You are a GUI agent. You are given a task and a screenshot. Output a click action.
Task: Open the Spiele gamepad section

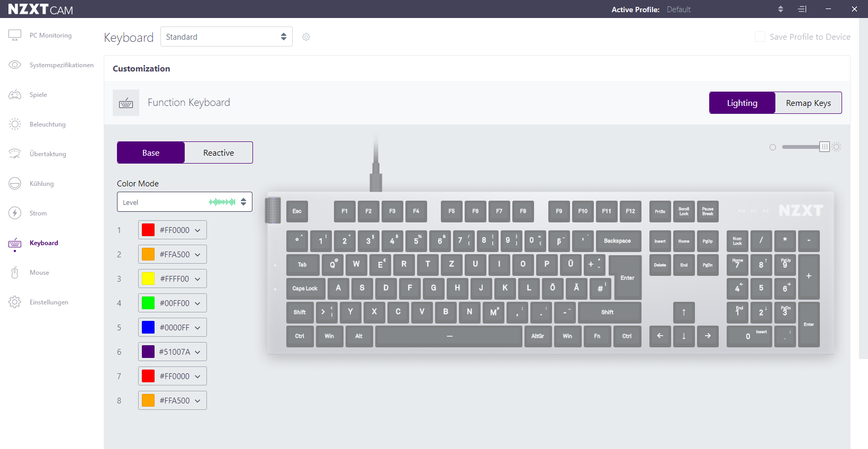pos(15,95)
